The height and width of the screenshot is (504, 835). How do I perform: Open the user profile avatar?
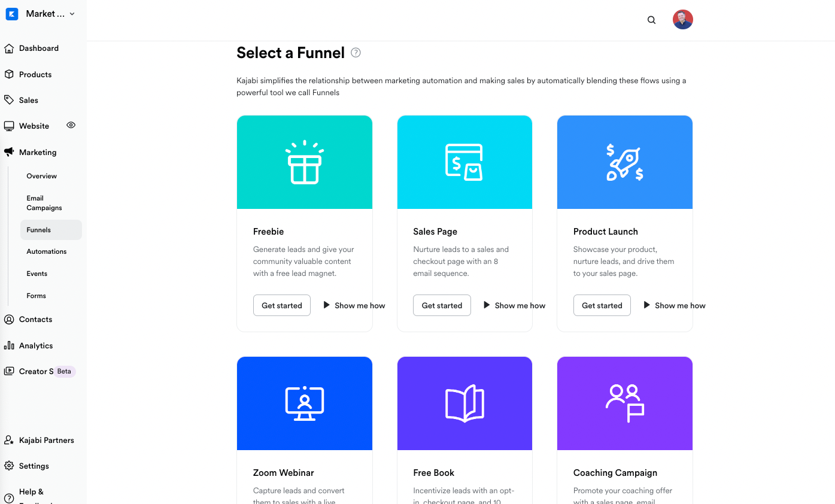pyautogui.click(x=682, y=20)
